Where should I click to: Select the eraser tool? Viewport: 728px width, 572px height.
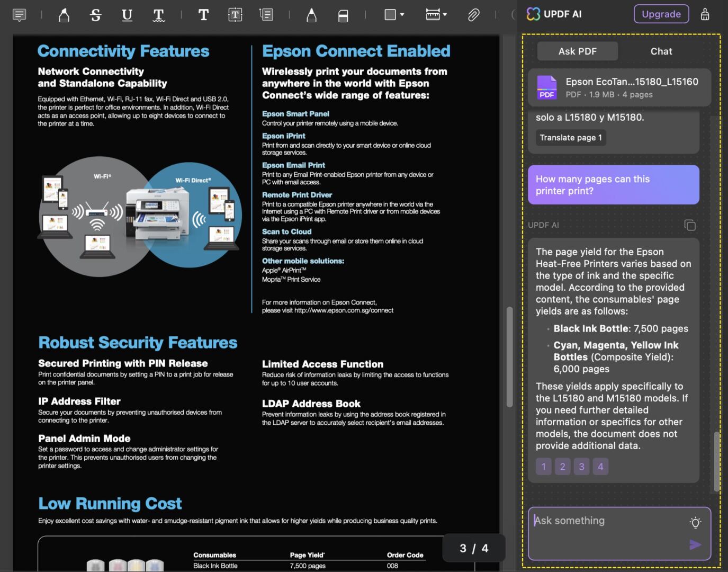(x=343, y=15)
